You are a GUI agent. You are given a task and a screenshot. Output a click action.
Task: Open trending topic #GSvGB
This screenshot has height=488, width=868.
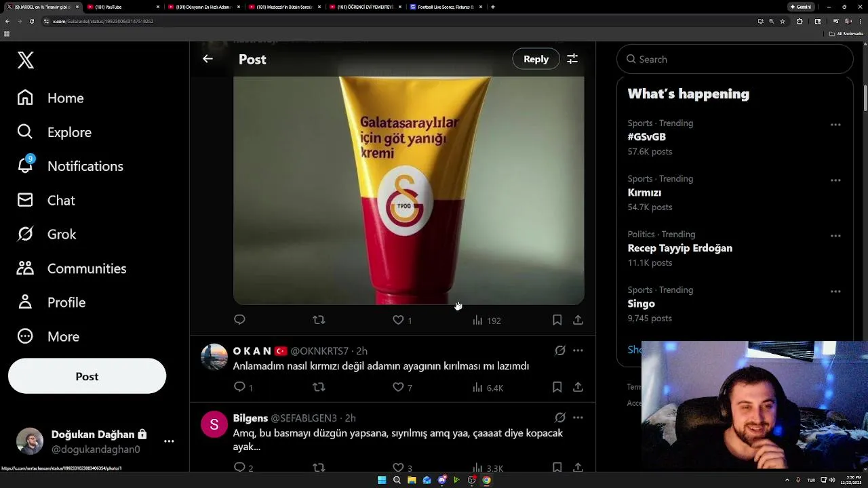[647, 137]
